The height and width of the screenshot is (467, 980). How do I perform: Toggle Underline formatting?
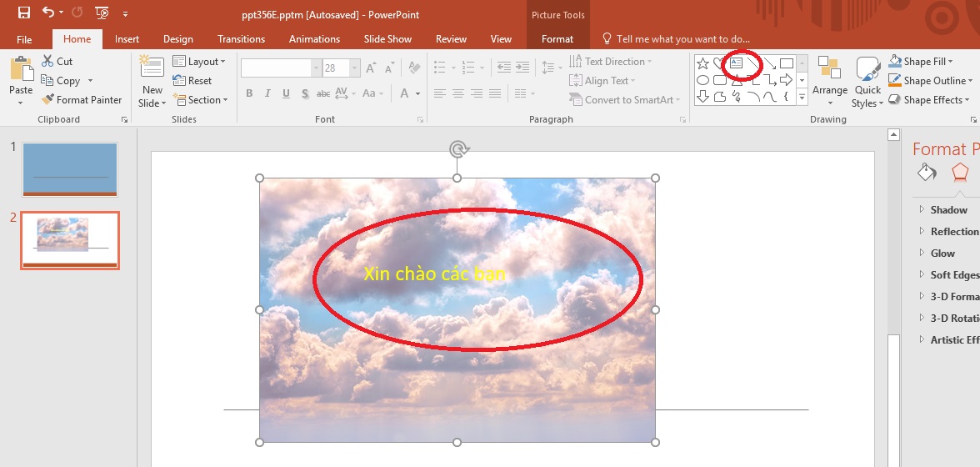click(x=287, y=93)
